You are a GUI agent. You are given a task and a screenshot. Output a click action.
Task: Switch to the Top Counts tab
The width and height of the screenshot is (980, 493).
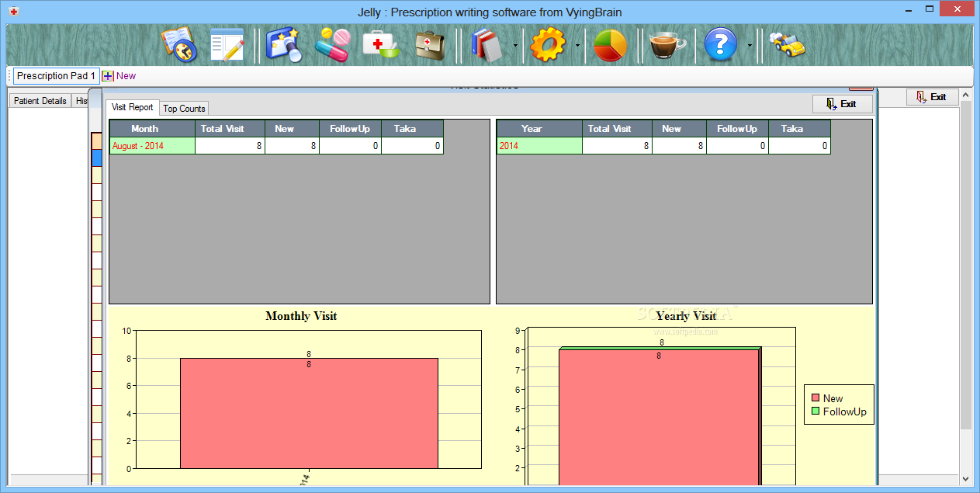coord(184,109)
